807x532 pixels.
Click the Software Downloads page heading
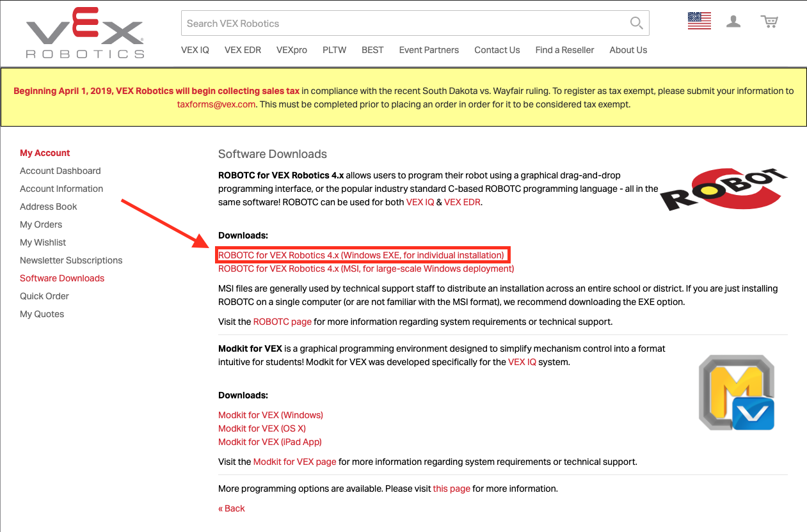(273, 154)
